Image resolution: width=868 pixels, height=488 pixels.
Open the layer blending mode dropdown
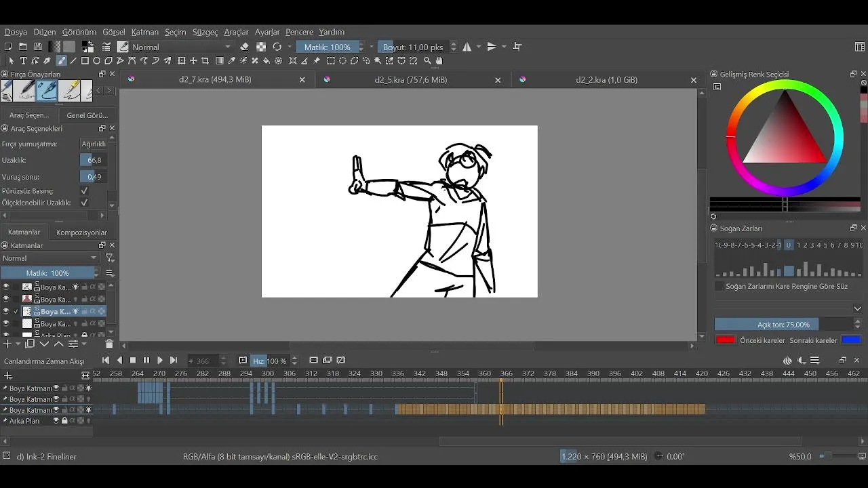[x=50, y=258]
